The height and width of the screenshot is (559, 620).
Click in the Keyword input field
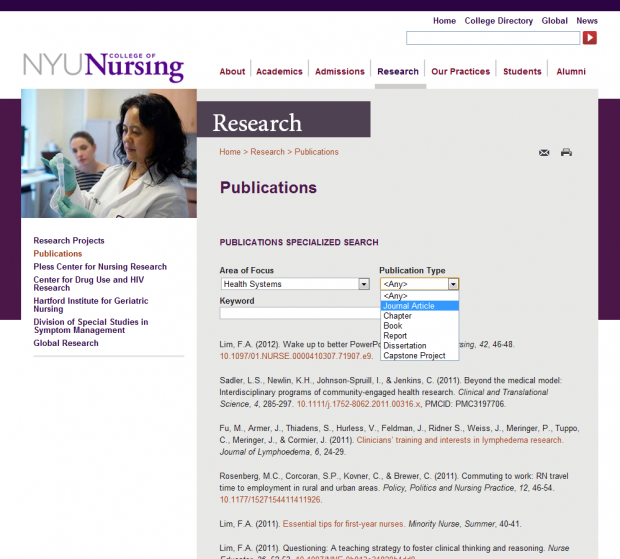point(300,313)
